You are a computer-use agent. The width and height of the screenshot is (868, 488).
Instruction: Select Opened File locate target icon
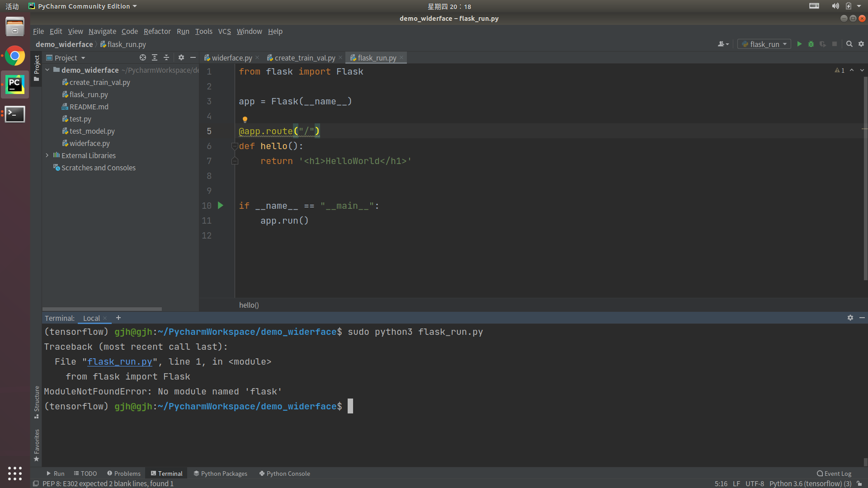click(x=143, y=57)
